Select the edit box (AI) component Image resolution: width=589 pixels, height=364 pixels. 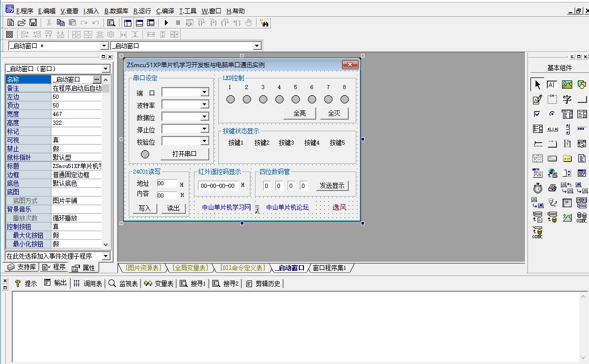(552, 85)
